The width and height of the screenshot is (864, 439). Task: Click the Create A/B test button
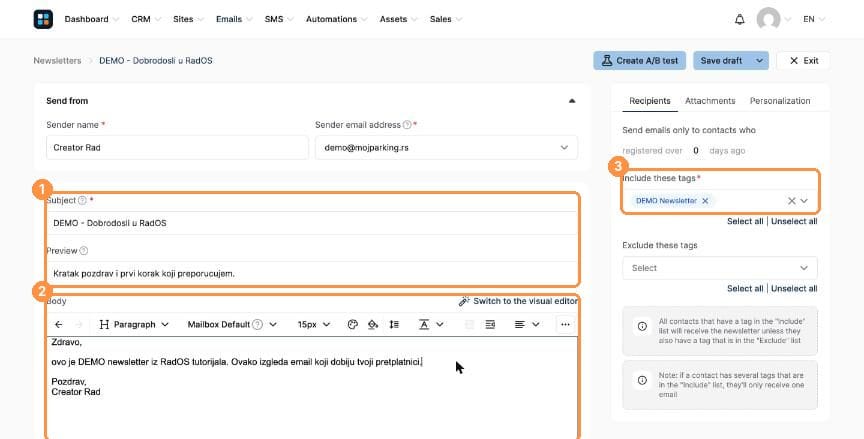[640, 61]
